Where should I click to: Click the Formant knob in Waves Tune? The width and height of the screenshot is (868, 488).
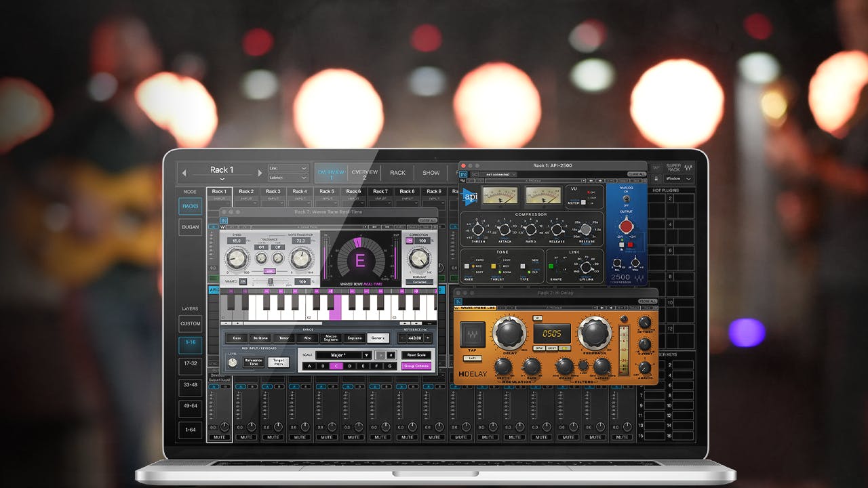click(419, 258)
